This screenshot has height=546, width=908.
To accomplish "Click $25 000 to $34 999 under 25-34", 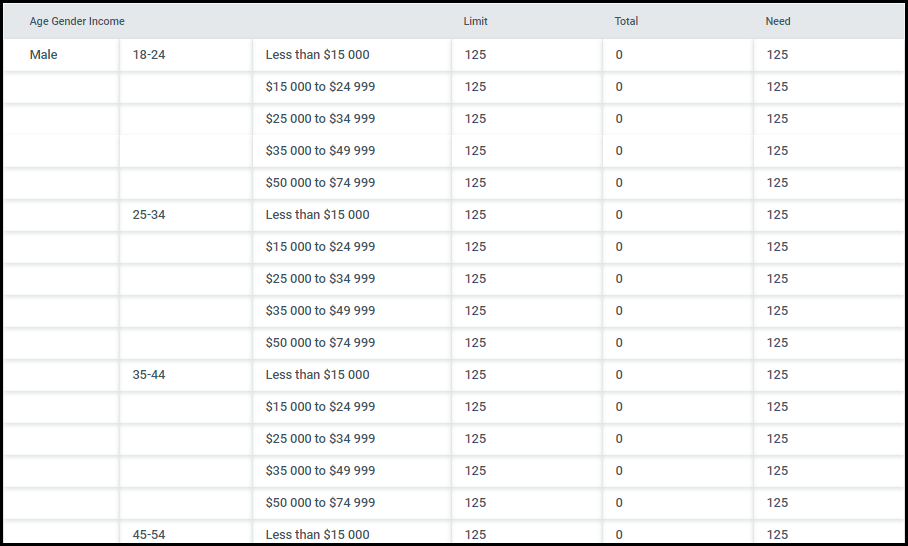I will tap(320, 279).
